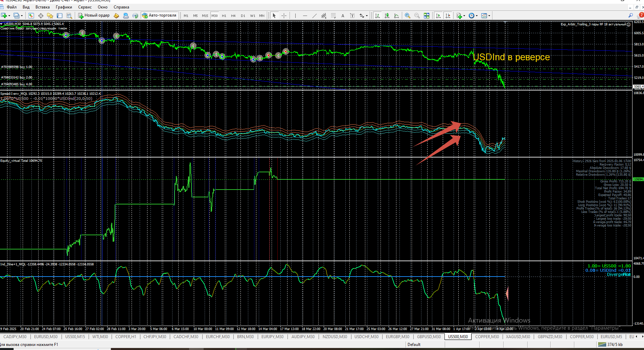Click the Новый ордер button
This screenshot has height=350, width=644.
94,16
